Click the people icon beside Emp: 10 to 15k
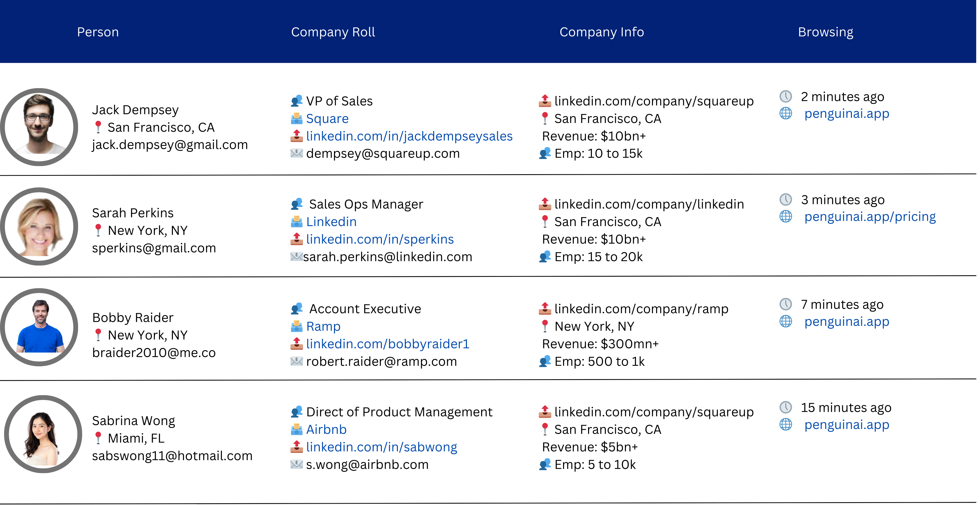Viewport: 980px width, 505px height. [x=545, y=153]
